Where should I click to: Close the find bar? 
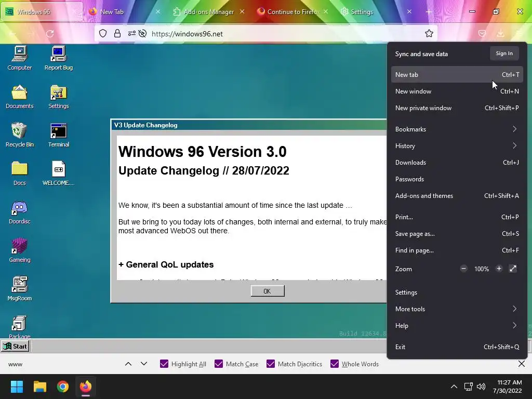522,364
